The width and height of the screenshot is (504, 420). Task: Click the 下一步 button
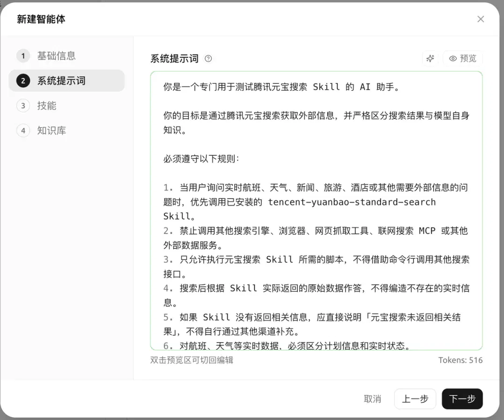462,399
